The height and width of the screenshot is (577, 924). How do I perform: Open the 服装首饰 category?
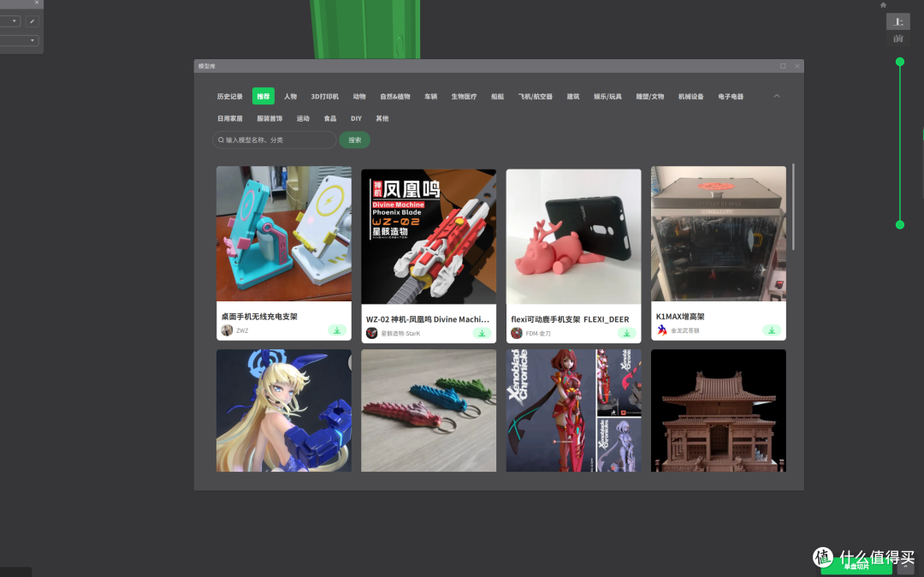269,118
